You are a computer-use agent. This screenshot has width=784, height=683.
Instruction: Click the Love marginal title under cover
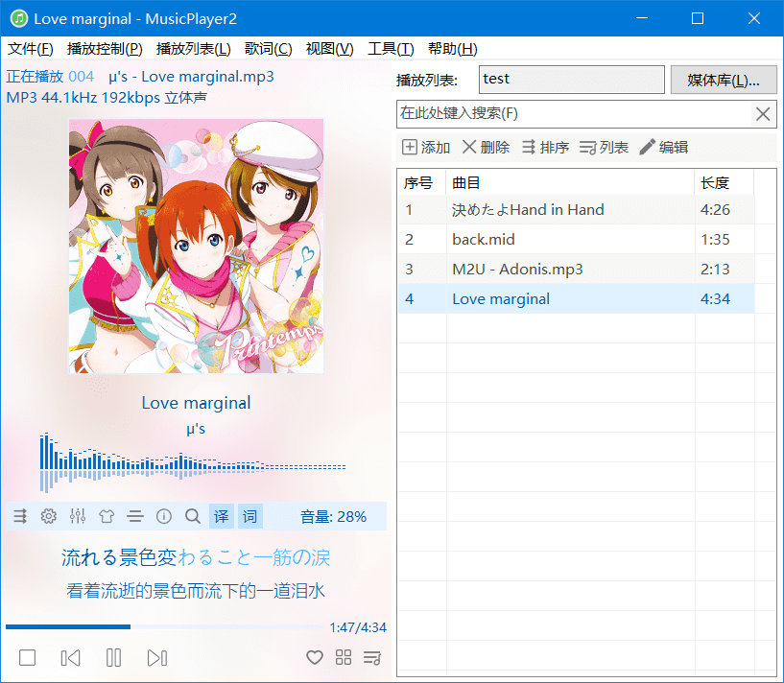coord(196,403)
